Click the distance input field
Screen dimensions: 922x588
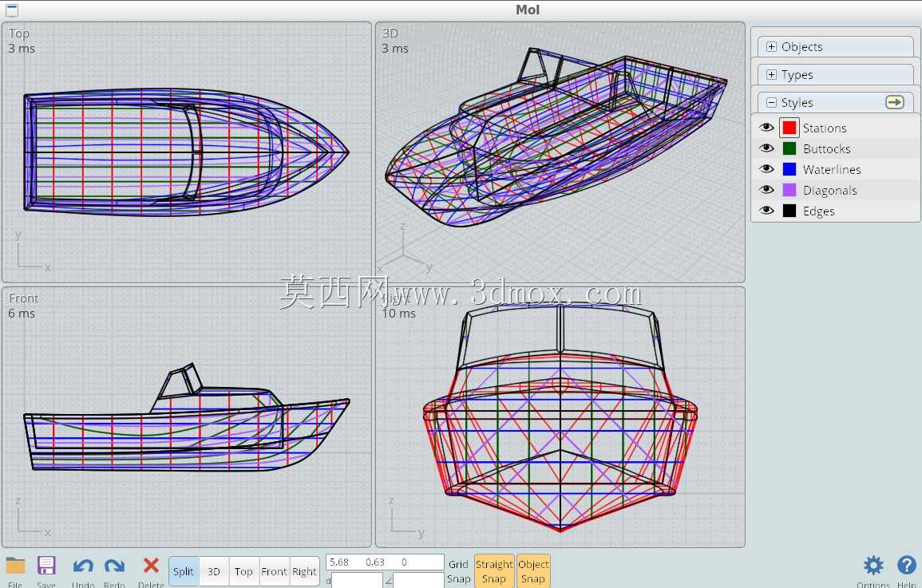(x=357, y=580)
